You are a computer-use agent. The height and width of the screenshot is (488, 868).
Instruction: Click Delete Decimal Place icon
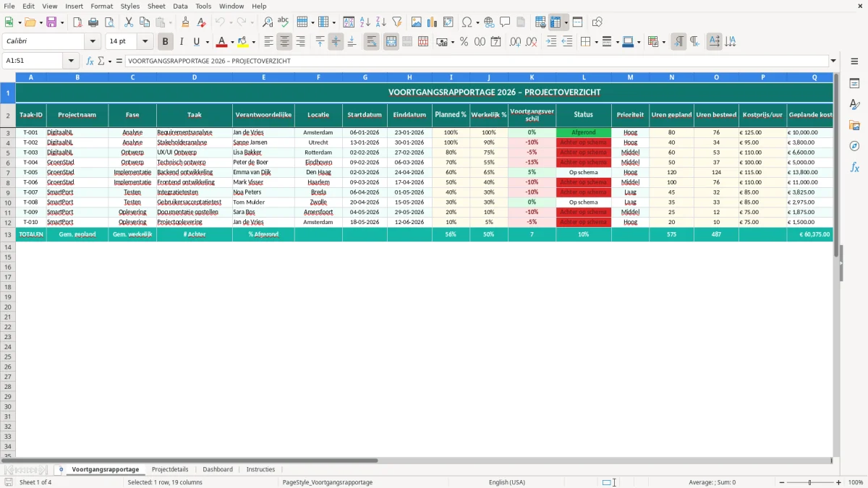tap(532, 42)
